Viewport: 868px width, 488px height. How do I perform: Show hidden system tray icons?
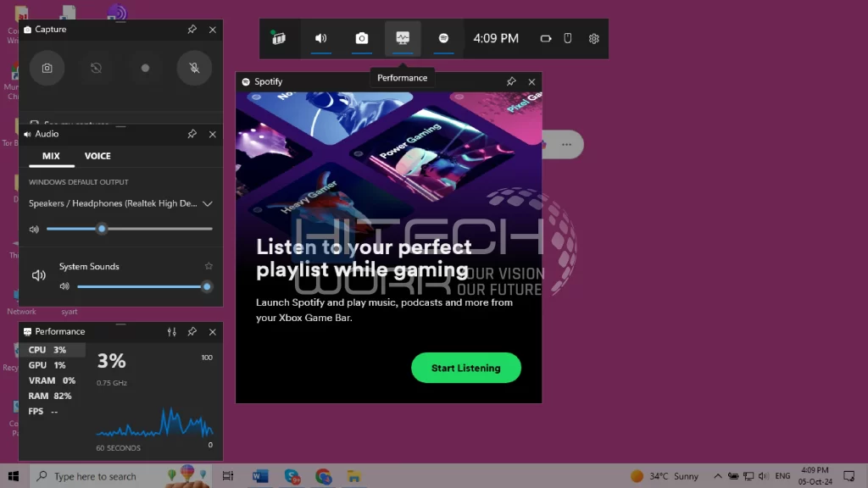[717, 476]
